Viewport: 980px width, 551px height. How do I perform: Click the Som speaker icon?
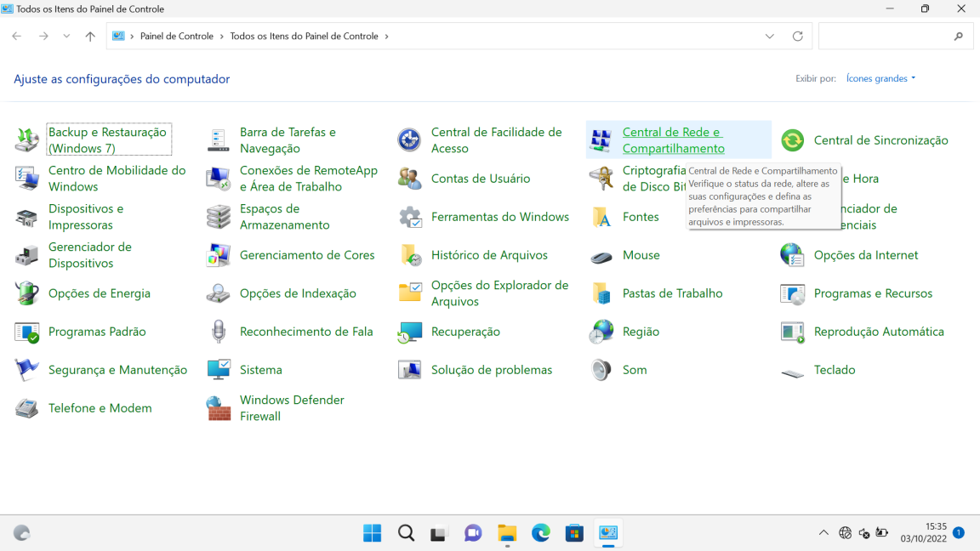click(601, 370)
